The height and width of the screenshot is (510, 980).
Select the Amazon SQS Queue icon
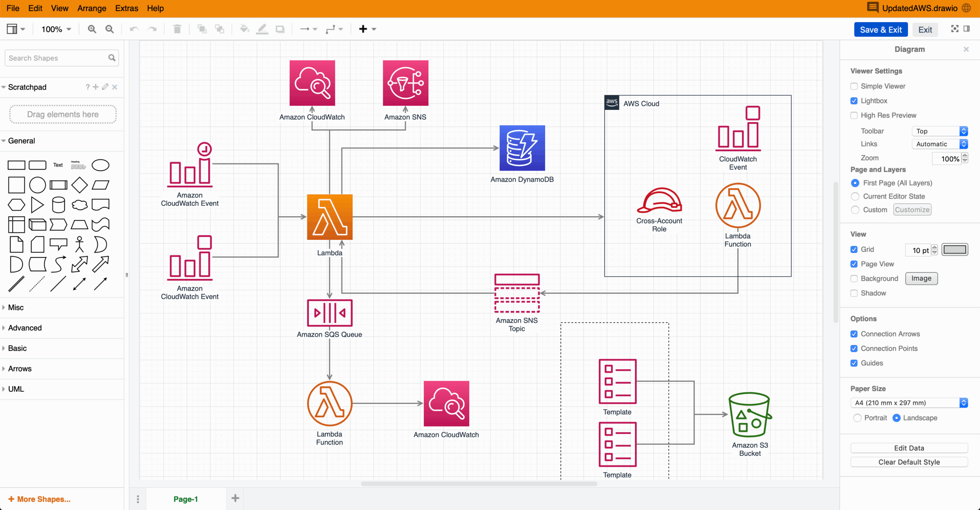pos(330,313)
